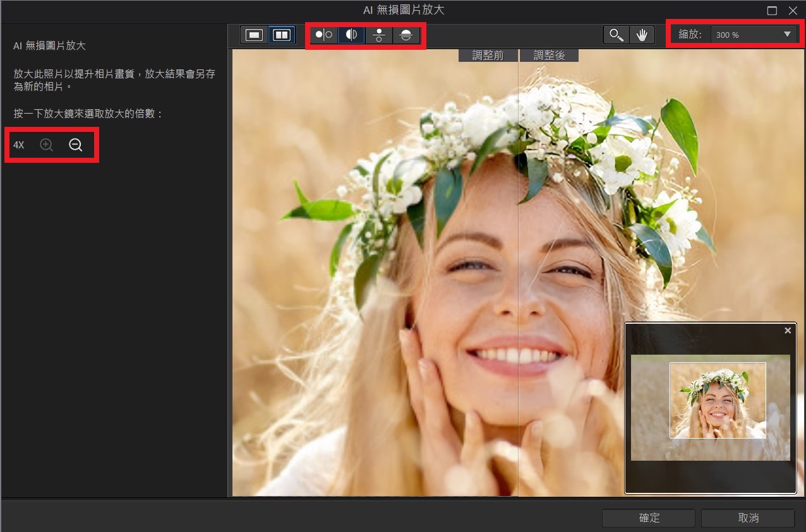Switch to single image view mode
This screenshot has height=532, width=806.
[x=255, y=35]
